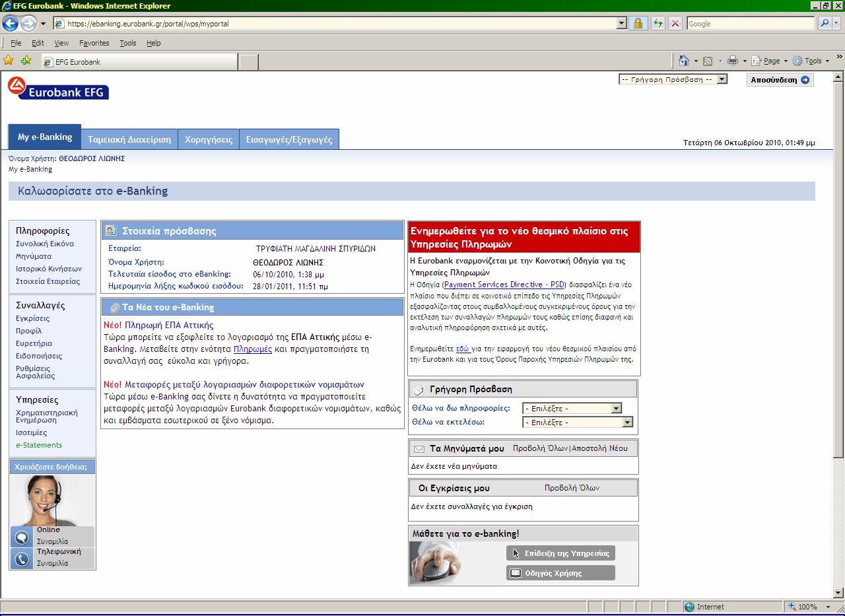Open the recent pages dropdown next to Forward
The height and width of the screenshot is (616, 845).
43,24
